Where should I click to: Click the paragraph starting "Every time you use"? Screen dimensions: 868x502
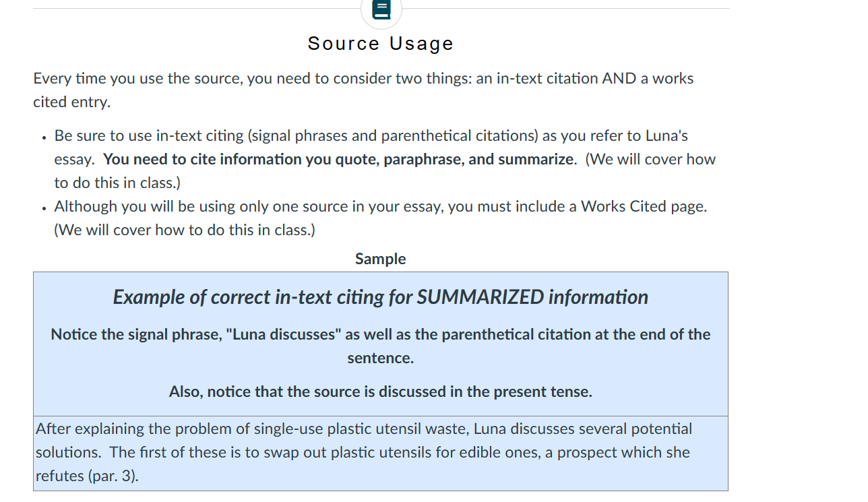(x=363, y=90)
